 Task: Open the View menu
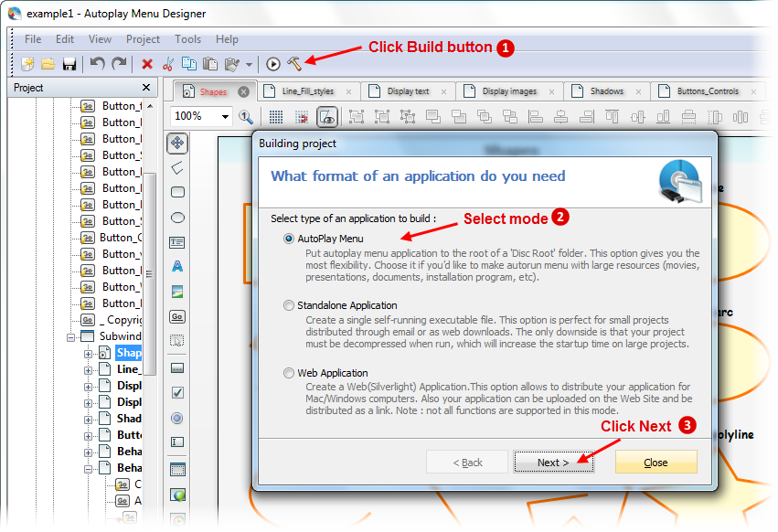point(100,39)
